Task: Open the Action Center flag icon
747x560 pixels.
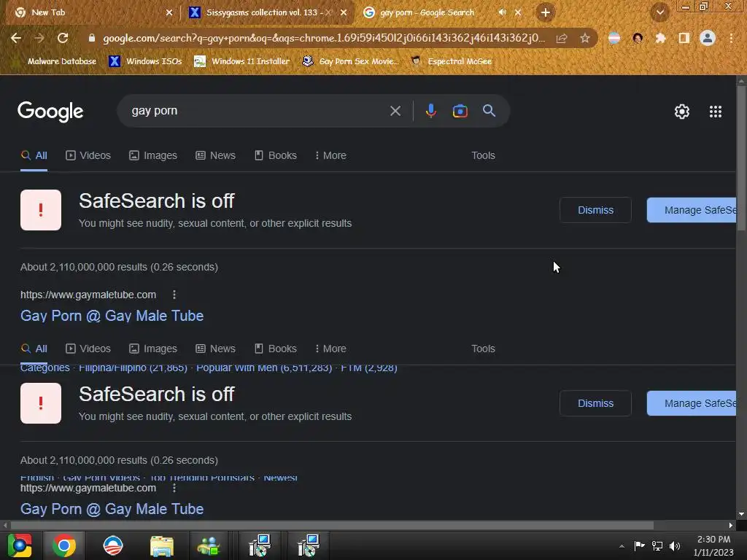Action: pos(639,545)
